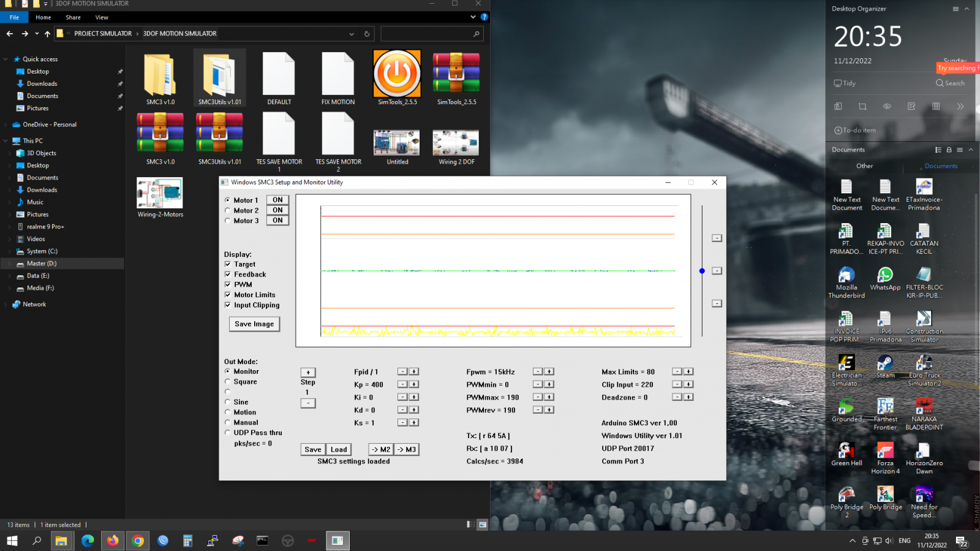Open the Share ribbon tab
980x551 pixels.
(x=73, y=17)
